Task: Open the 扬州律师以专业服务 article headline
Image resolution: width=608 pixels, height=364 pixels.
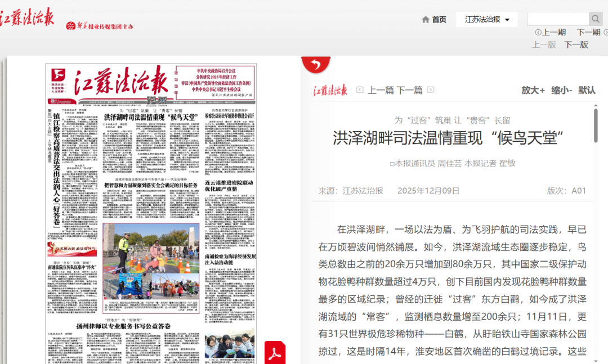Action: 123,326
